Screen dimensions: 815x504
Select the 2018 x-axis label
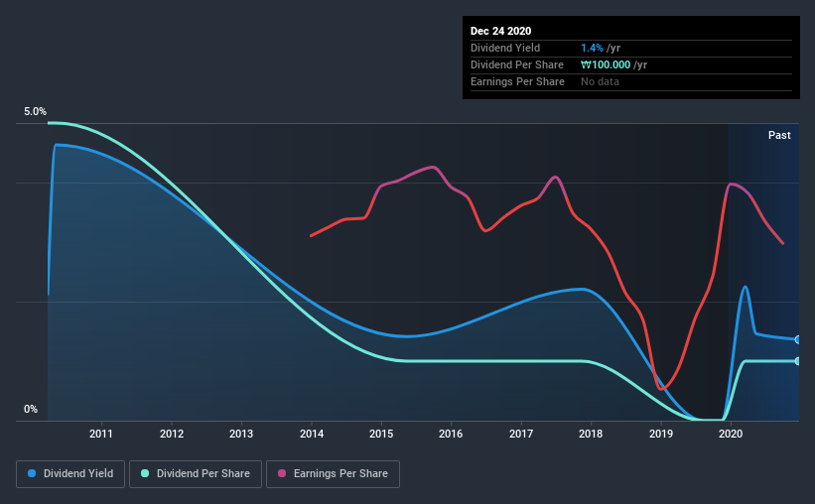[591, 434]
